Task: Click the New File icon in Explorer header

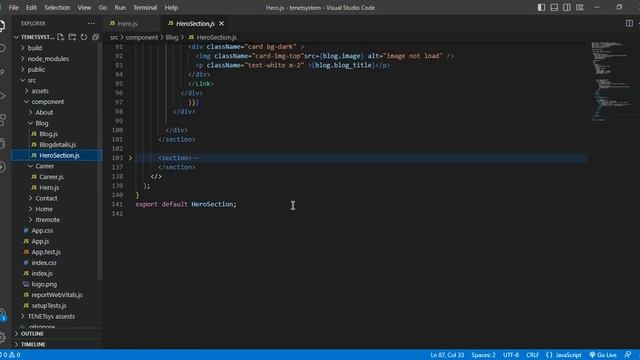Action: point(60,37)
